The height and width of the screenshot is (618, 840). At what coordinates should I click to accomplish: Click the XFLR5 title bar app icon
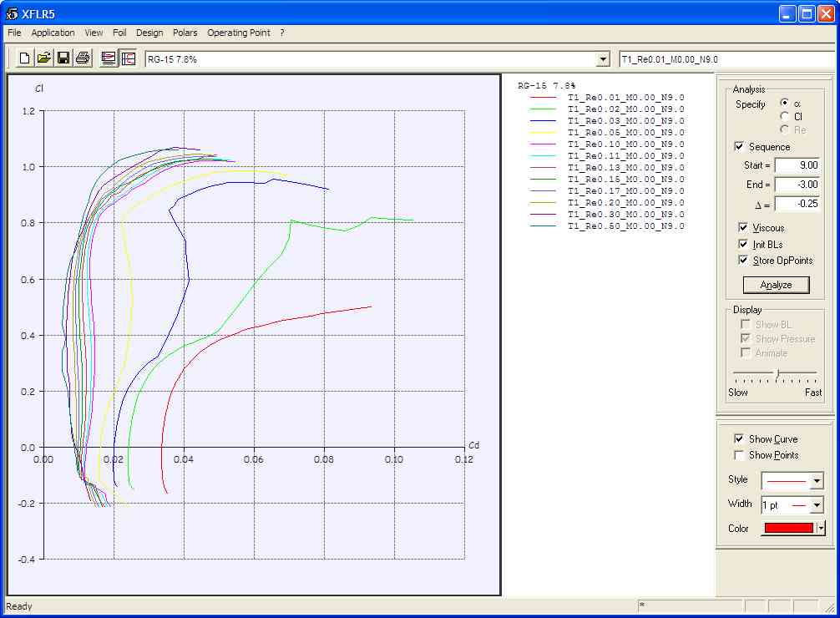click(12, 13)
